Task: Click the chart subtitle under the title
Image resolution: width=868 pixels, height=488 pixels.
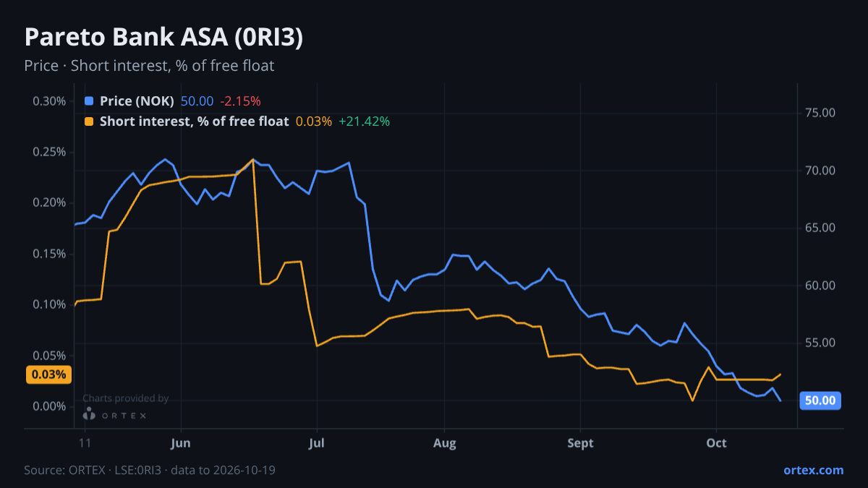Action: pos(149,66)
